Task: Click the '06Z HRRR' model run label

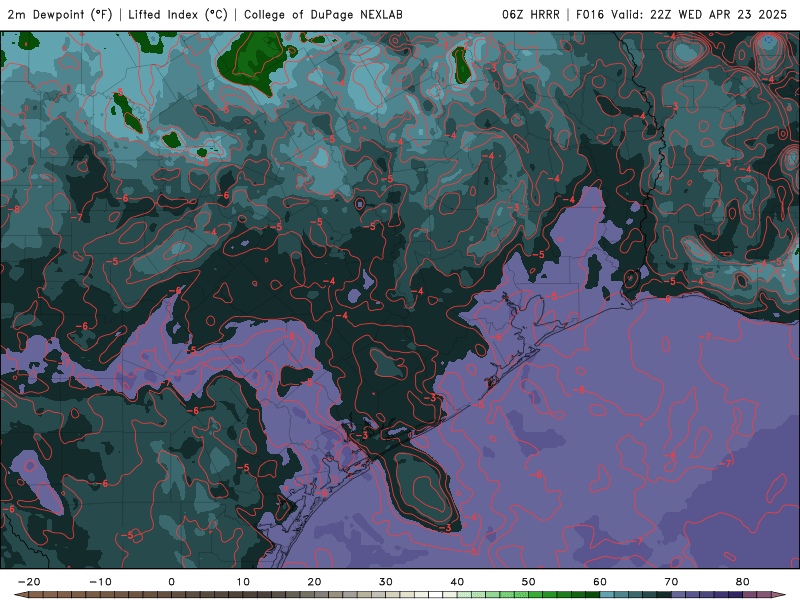Action: tap(531, 14)
